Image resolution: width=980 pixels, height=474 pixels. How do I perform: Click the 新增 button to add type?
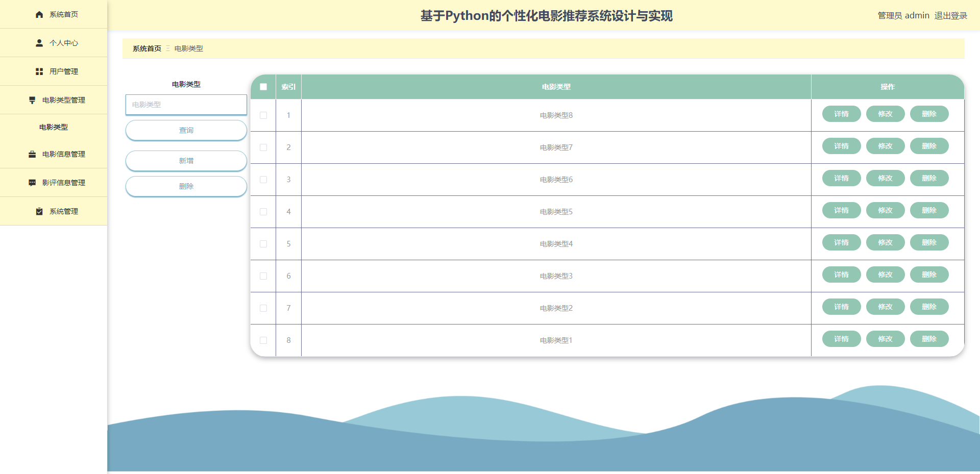click(x=186, y=161)
